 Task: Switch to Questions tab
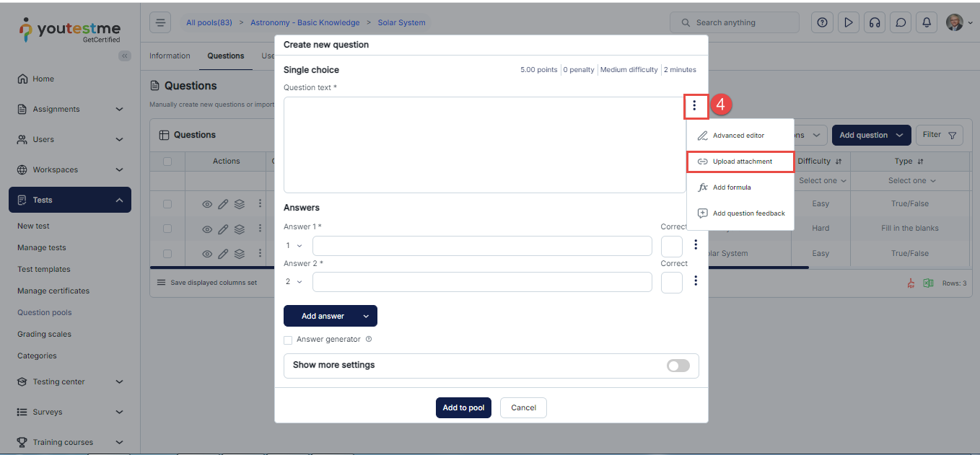coord(226,56)
